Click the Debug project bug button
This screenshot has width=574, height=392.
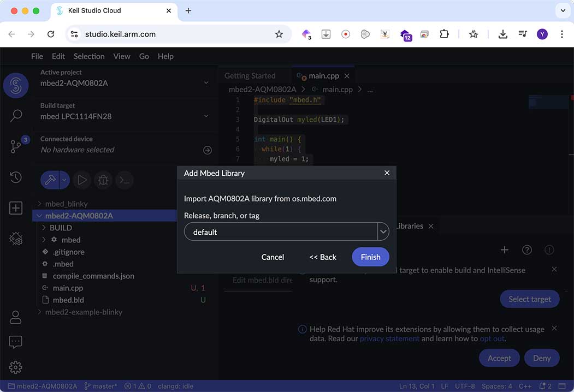[x=103, y=180]
